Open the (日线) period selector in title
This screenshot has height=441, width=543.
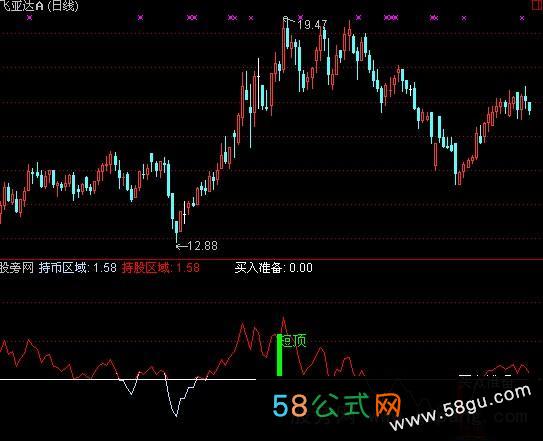[63, 6]
